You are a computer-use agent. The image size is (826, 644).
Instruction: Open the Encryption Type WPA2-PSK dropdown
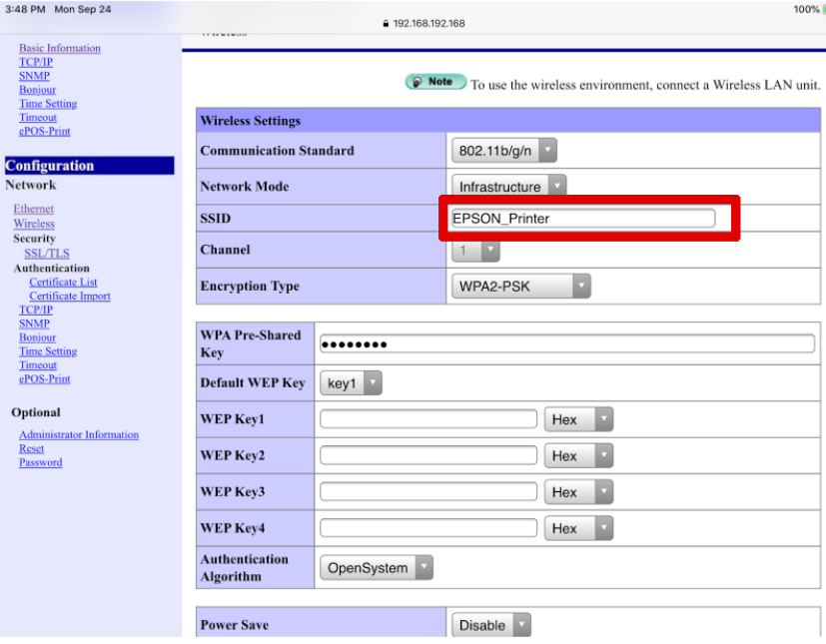520,287
